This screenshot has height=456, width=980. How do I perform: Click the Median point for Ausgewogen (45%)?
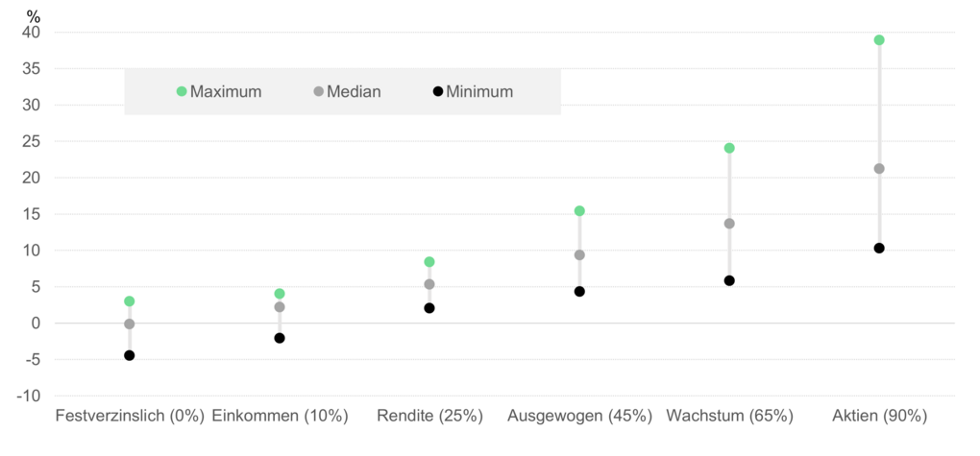click(x=579, y=255)
